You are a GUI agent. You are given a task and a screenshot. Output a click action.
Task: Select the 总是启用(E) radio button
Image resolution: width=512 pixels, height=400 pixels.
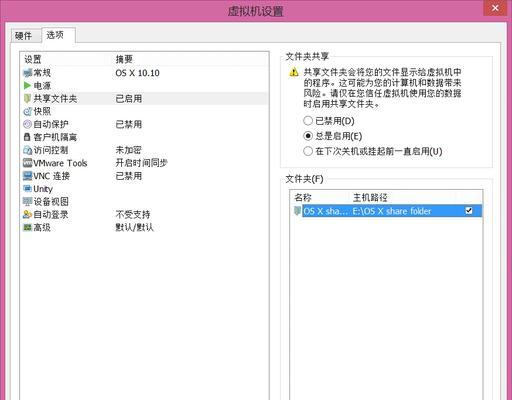308,136
